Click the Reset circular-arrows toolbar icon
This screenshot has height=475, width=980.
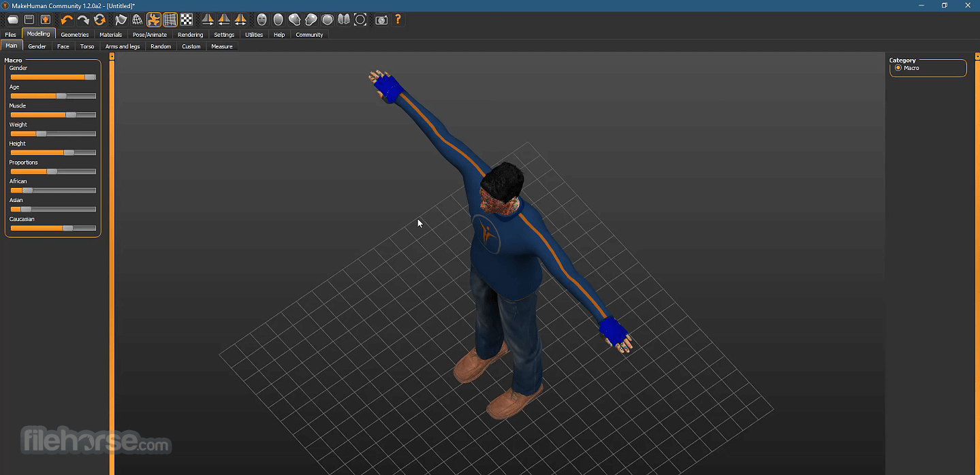tap(99, 20)
